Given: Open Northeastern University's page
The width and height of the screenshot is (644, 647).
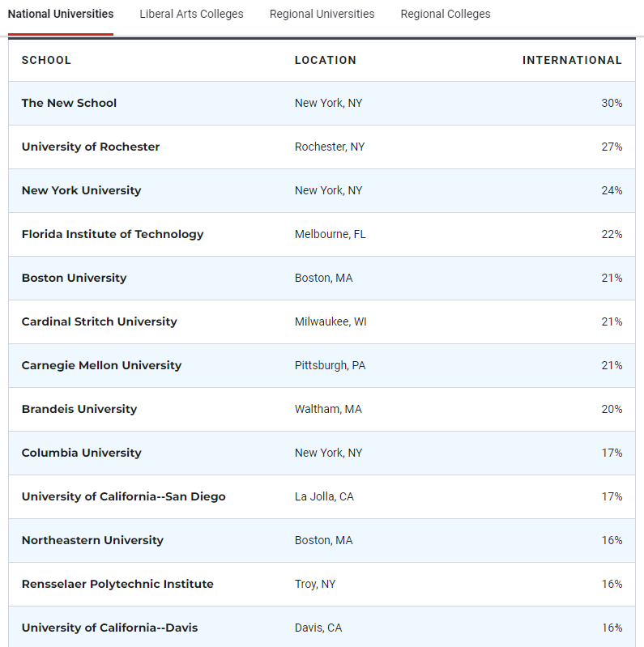Looking at the screenshot, I should pos(92,540).
